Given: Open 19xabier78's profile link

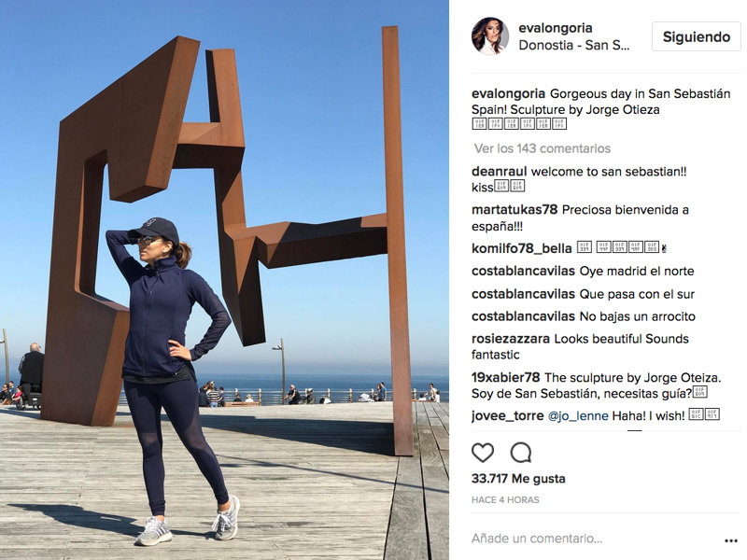Looking at the screenshot, I should [x=505, y=378].
